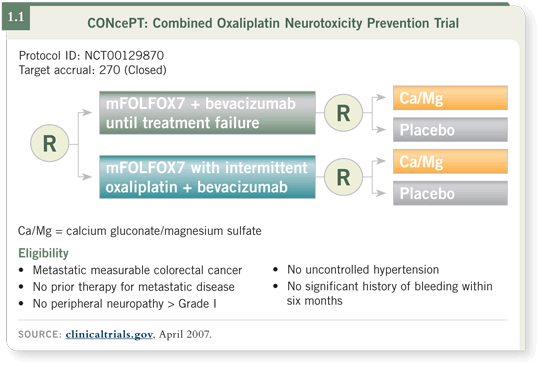
Task: Open the clinicaltrials.gov source link
Action: point(109,334)
